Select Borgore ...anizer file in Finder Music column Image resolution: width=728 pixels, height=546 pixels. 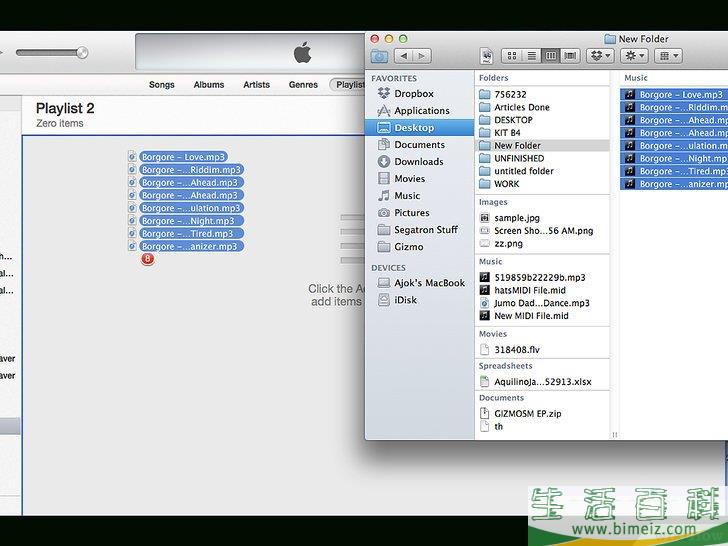click(x=674, y=184)
